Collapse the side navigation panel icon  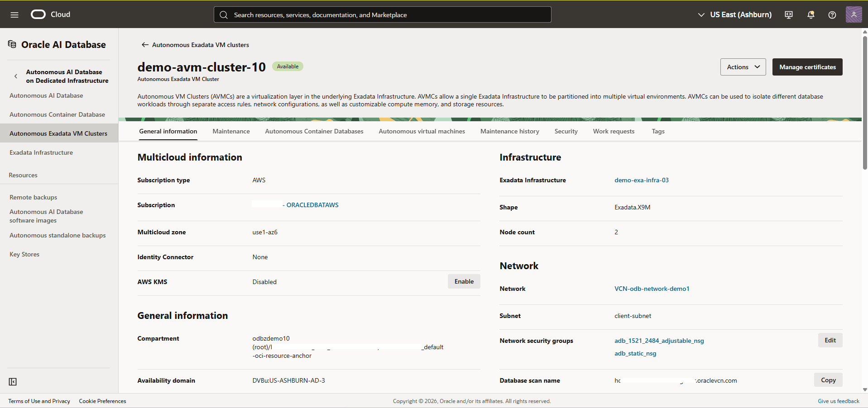click(x=13, y=382)
